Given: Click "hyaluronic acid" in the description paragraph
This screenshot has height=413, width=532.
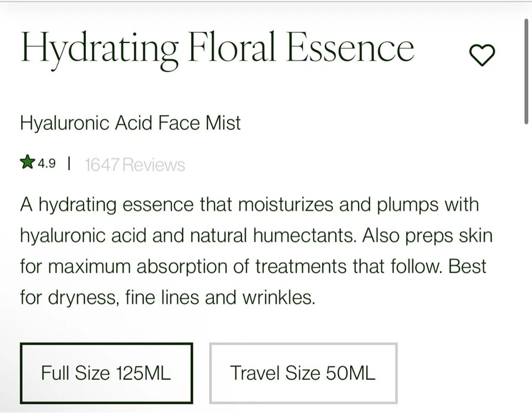Looking at the screenshot, I should [x=83, y=236].
